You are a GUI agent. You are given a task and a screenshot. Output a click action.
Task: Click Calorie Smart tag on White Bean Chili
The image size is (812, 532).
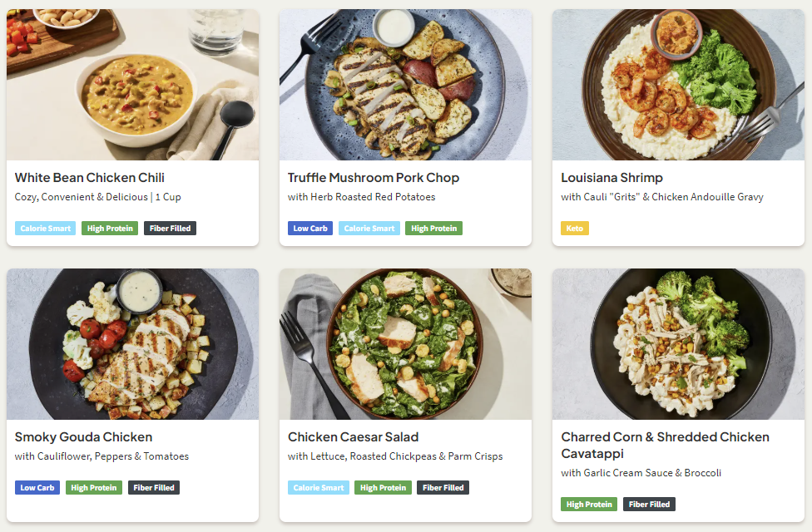pyautogui.click(x=45, y=229)
